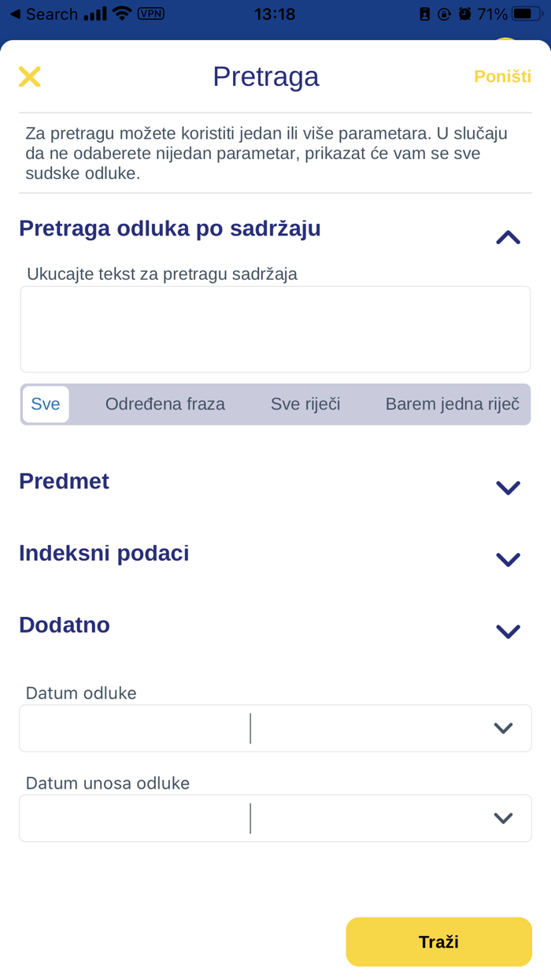Select the 'Određena fraza' match mode
The height and width of the screenshot is (980, 551).
click(165, 403)
